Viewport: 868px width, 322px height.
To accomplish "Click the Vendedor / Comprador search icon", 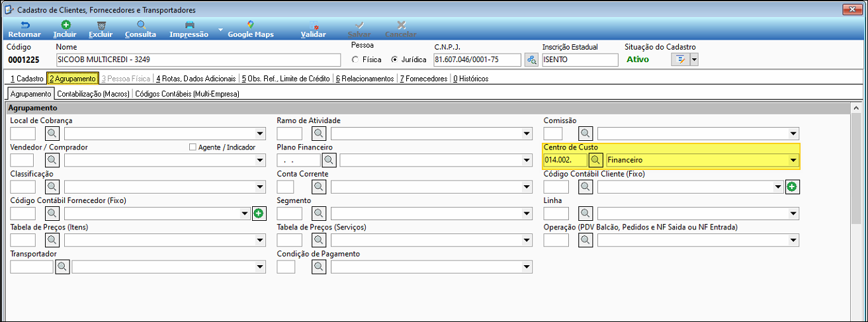I will pyautogui.click(x=53, y=160).
